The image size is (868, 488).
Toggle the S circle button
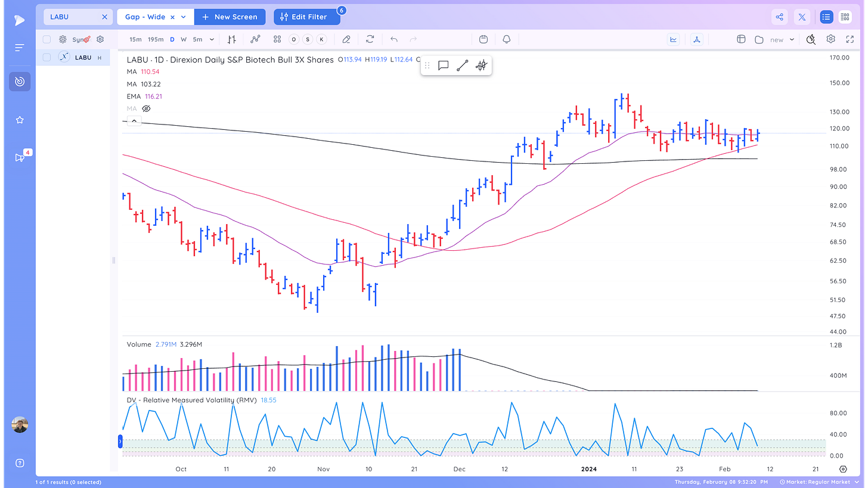tap(308, 39)
